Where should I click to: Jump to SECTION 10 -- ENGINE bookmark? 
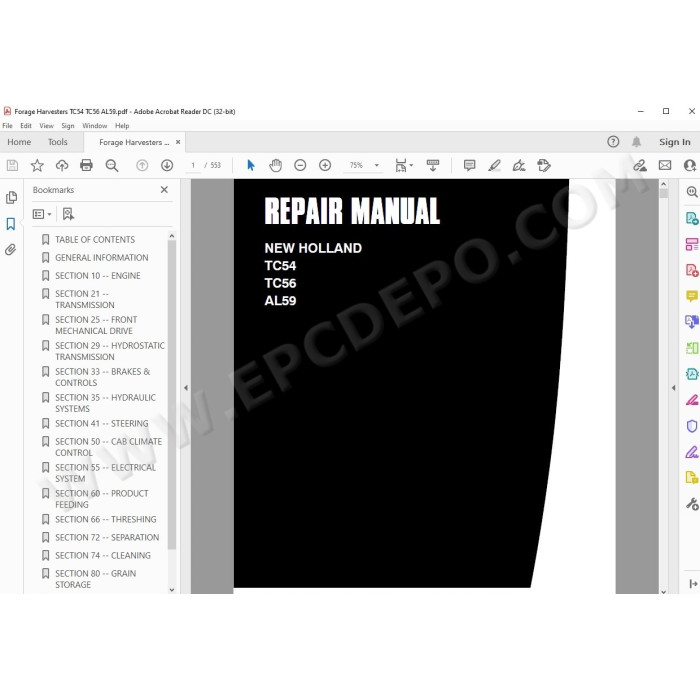tap(97, 276)
